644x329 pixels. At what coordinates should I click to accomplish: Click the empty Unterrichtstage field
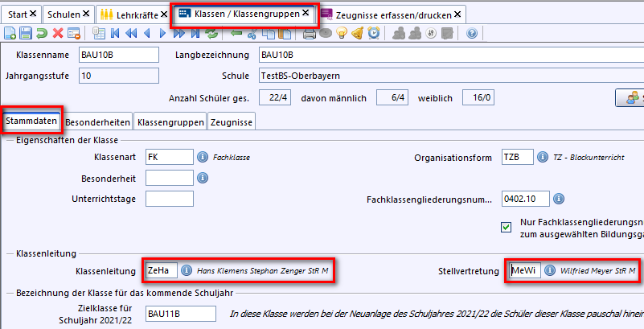pyautogui.click(x=170, y=199)
